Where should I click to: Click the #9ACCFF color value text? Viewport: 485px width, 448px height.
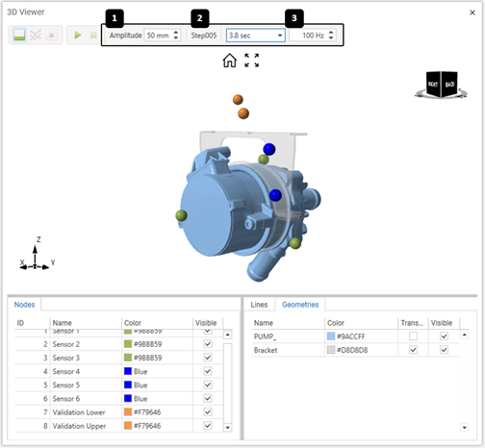pyautogui.click(x=350, y=336)
